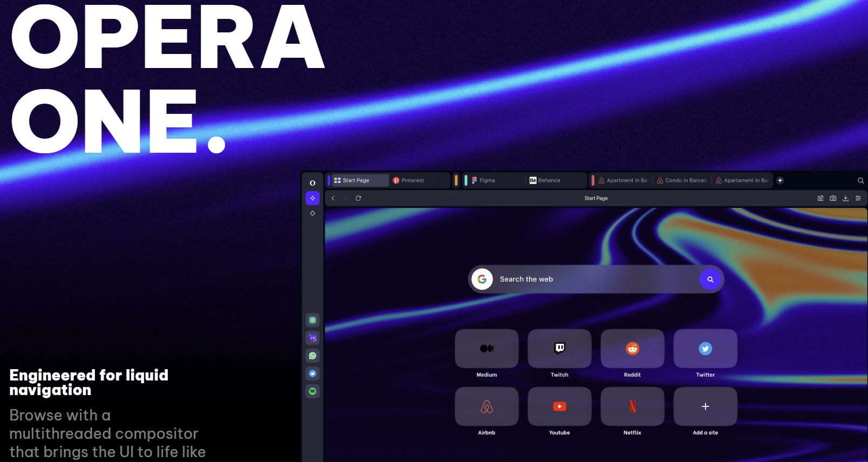Open the Airbnb speed dial tile
Screen dimensions: 868x462
click(487, 406)
